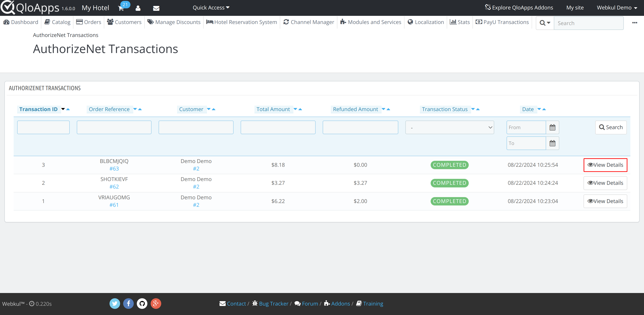Open order link #62
The width and height of the screenshot is (644, 315).
(x=114, y=187)
